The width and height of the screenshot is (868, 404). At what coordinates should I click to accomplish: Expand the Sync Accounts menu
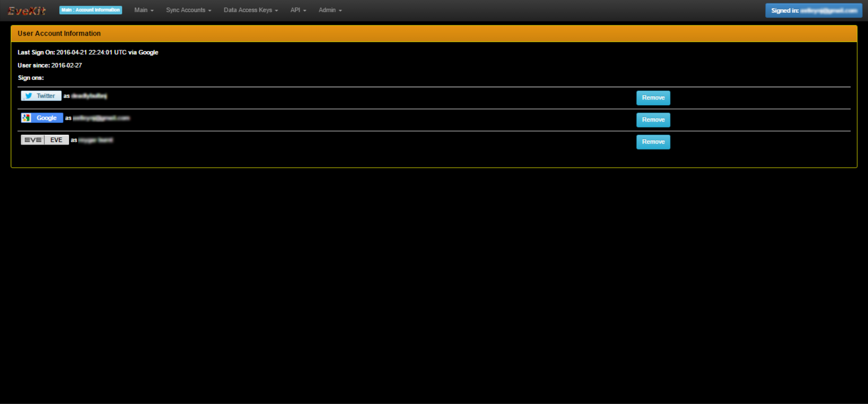click(x=189, y=10)
